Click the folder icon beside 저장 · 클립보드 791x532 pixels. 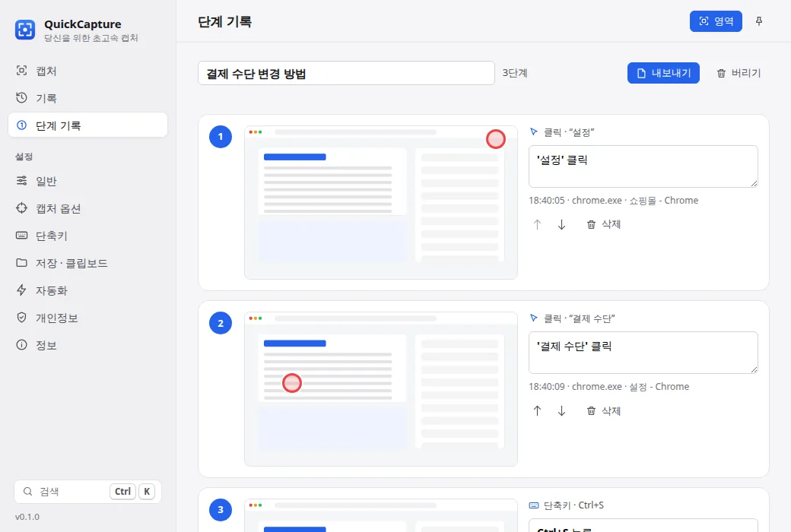[22, 263]
